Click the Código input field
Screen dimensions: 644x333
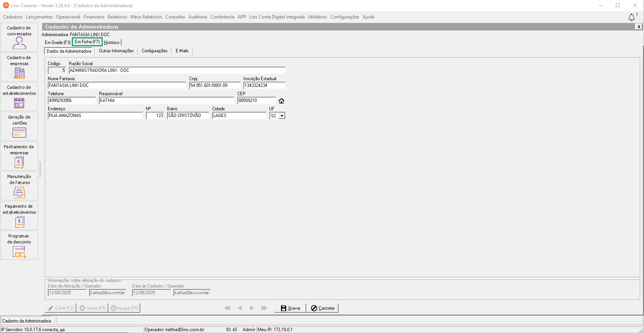tap(57, 70)
